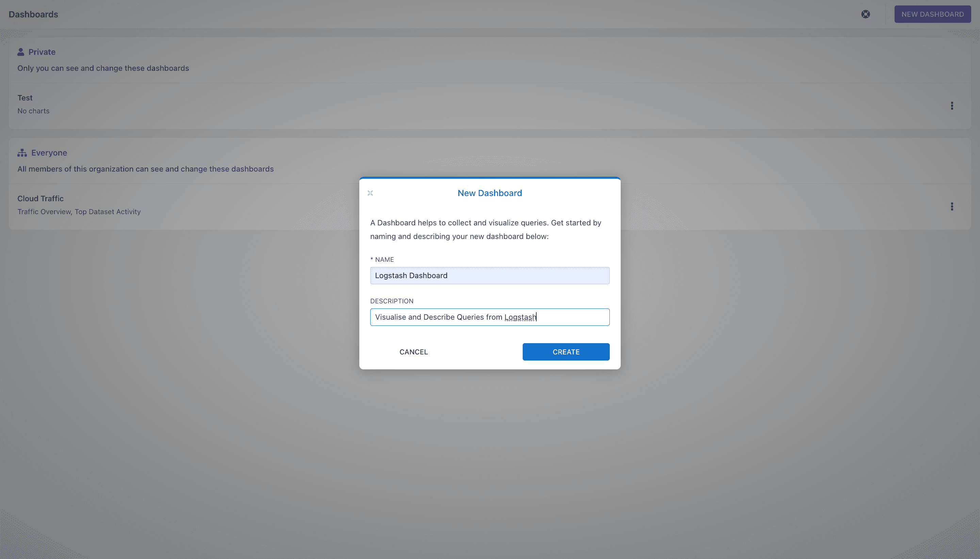Click the Everyone section organization icon
This screenshot has height=559, width=980.
[22, 153]
